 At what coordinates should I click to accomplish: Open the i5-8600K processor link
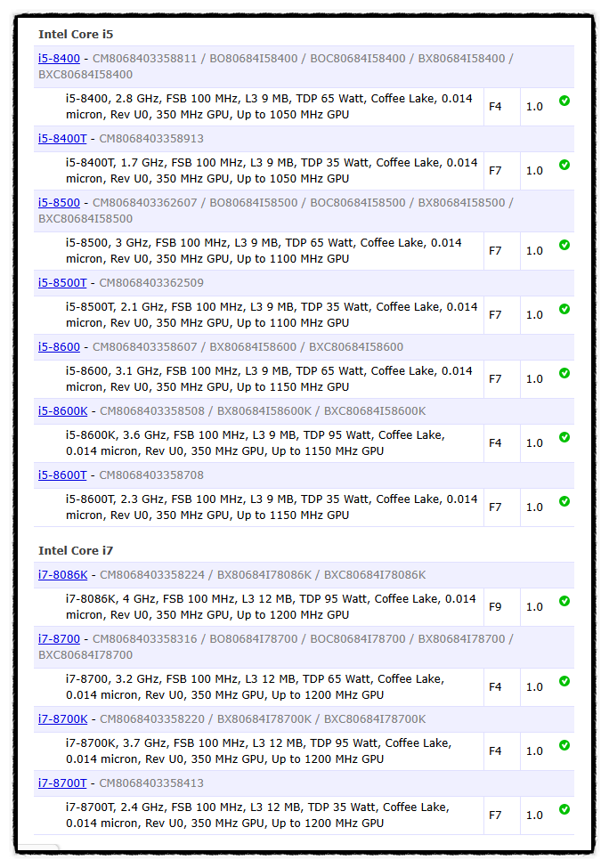(62, 411)
